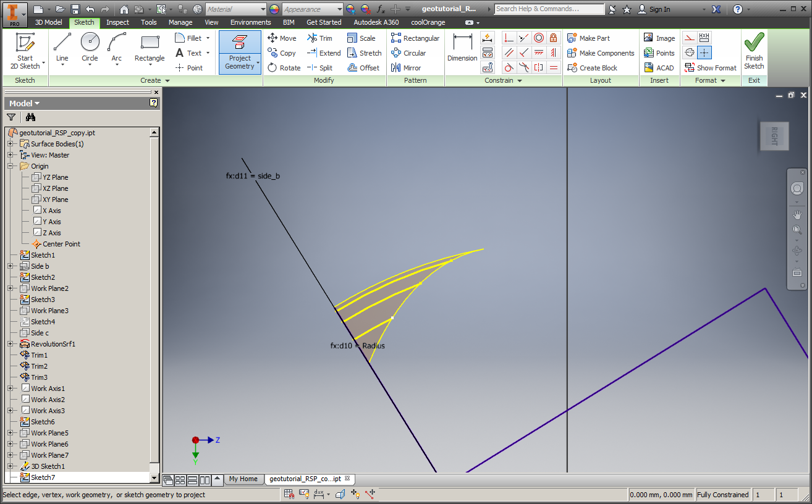The image size is (812, 504).
Task: Activate Project Geometry tool
Action: [240, 52]
